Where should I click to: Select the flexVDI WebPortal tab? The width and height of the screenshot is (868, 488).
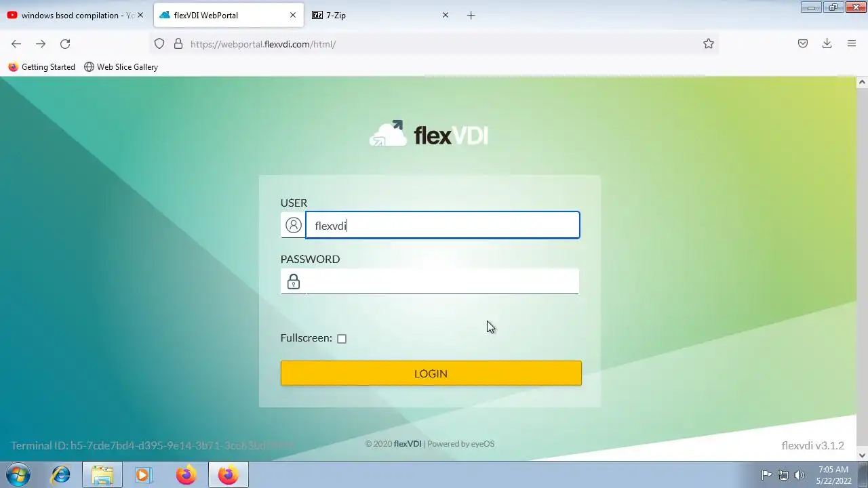coord(229,15)
